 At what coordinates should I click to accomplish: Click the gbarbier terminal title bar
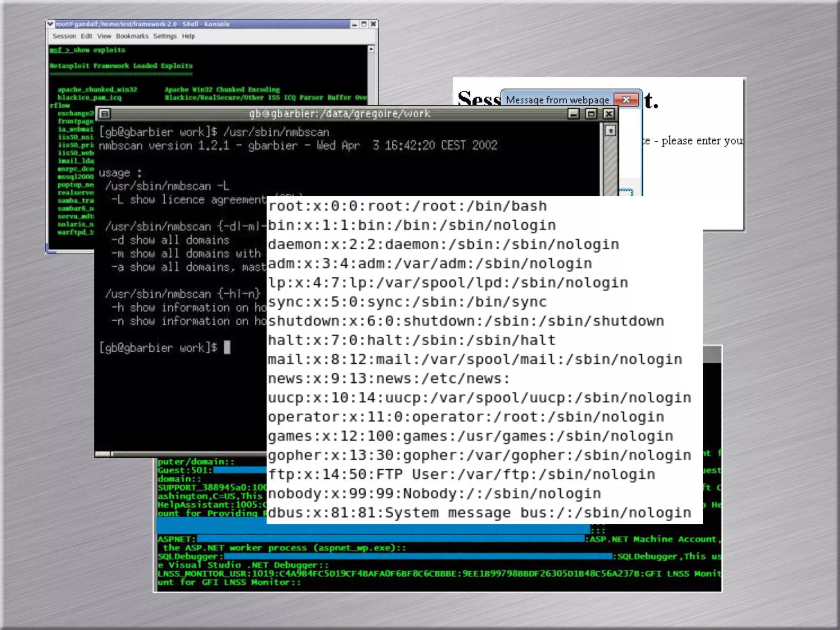pos(340,114)
